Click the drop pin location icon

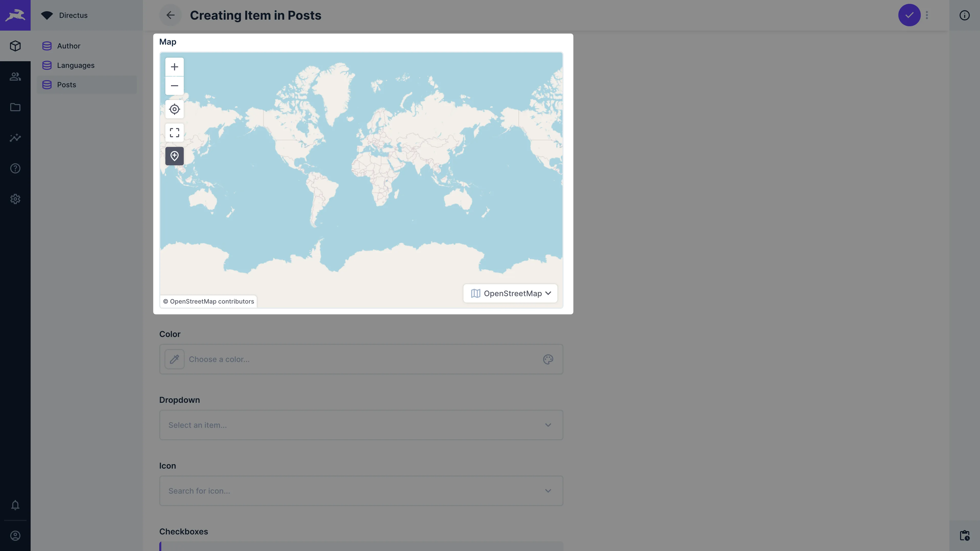pos(174,155)
